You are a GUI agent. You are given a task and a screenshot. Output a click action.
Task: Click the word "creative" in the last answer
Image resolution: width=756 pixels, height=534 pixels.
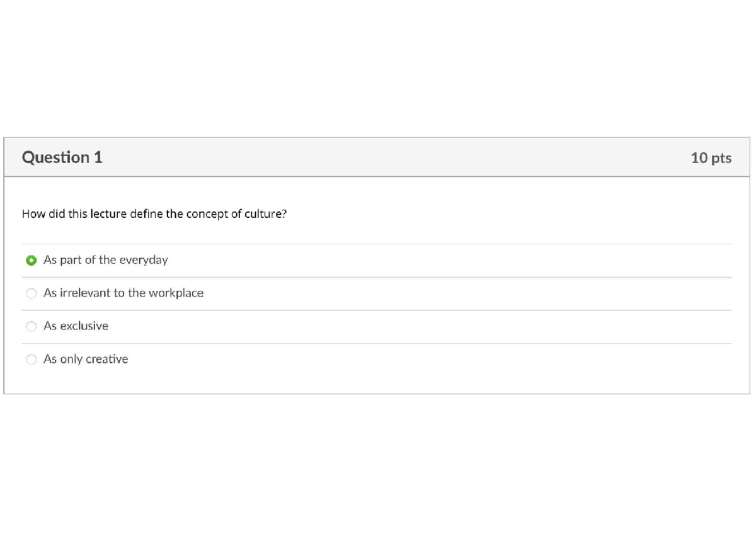tap(106, 360)
